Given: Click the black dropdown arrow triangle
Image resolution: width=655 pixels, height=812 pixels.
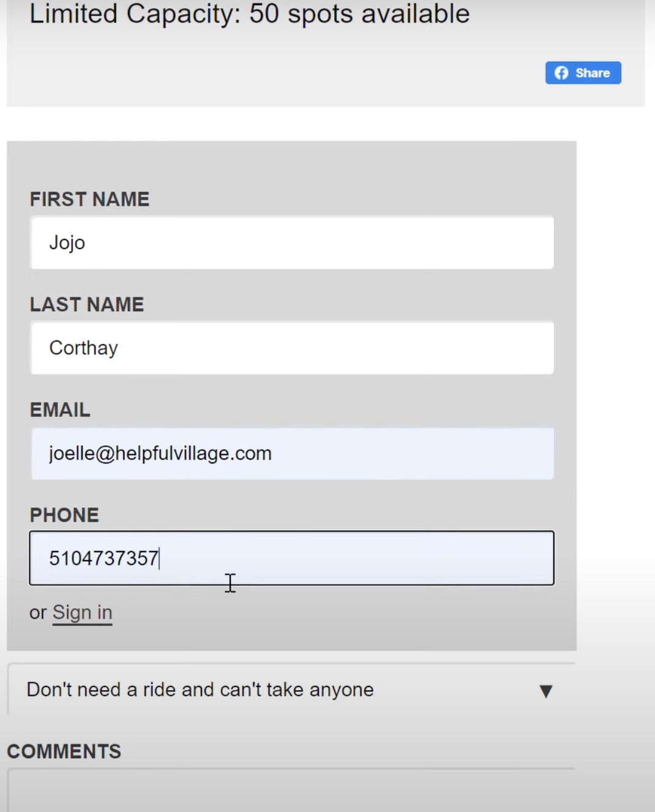Looking at the screenshot, I should coord(546,691).
